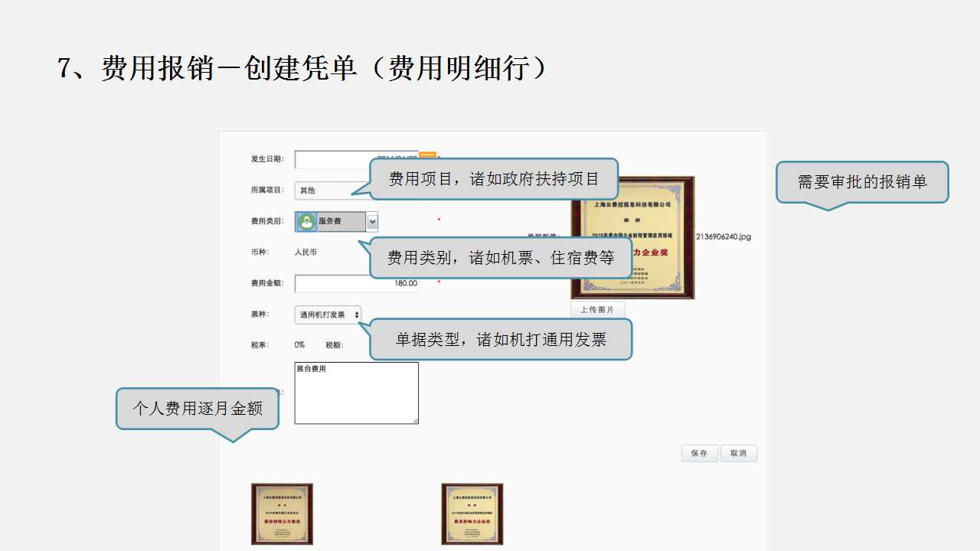Viewport: 980px width, 551px height.
Task: Expand the 费用类别 dropdown arrow
Action: [x=372, y=221]
